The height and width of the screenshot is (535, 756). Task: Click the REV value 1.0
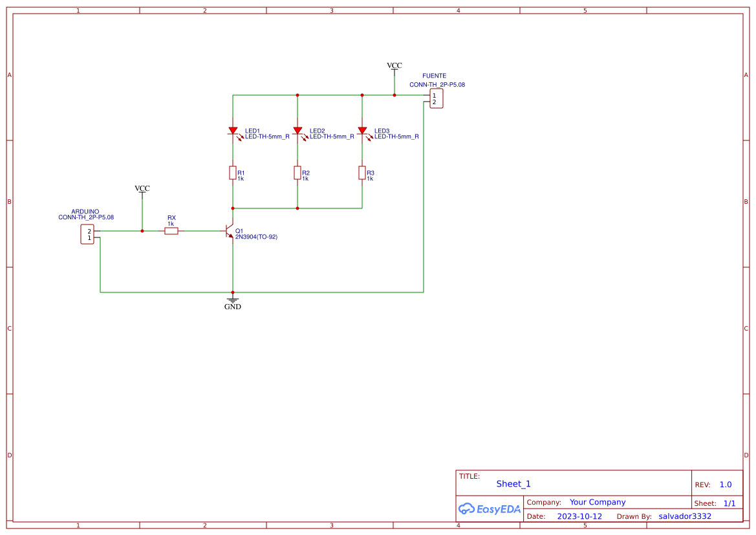tap(726, 485)
